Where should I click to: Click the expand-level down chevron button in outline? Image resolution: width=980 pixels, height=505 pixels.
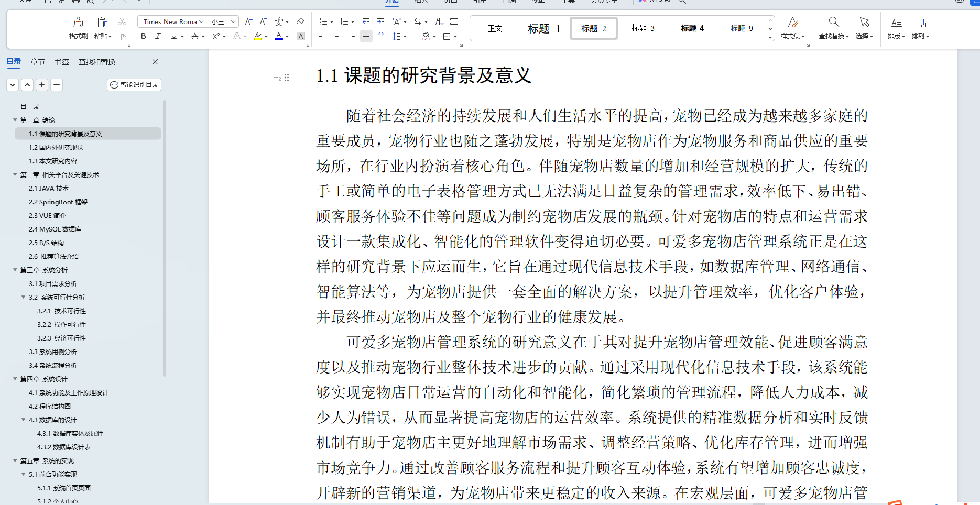pyautogui.click(x=13, y=84)
